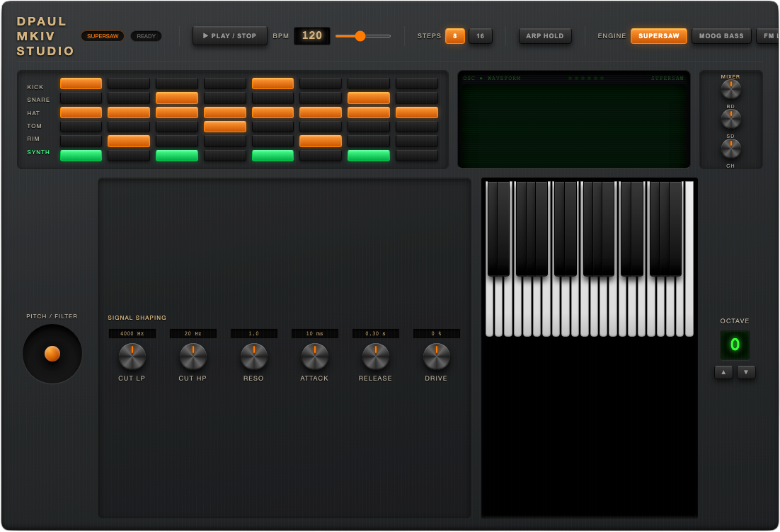Viewport: 780px width, 532px height.
Task: Select the KICK track label
Action: click(x=35, y=87)
